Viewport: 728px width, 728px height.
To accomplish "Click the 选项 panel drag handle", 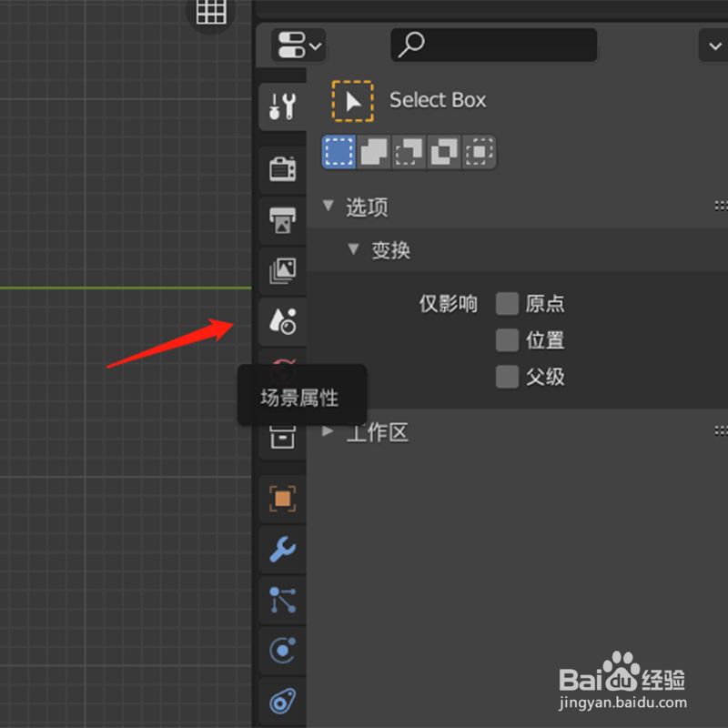I will coord(721,206).
